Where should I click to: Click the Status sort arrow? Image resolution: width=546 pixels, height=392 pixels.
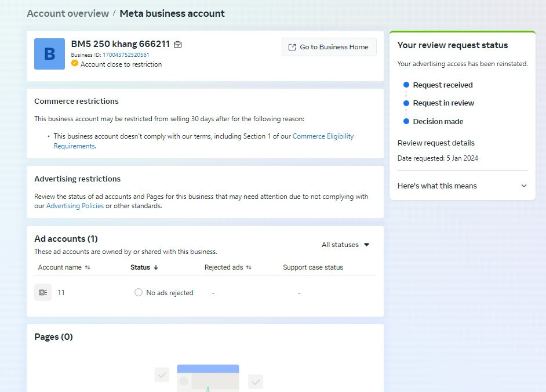156,267
